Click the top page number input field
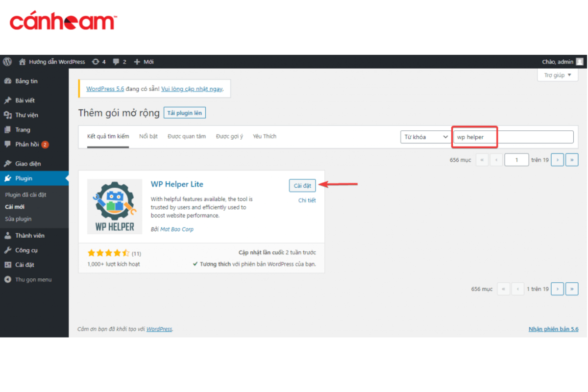 516,160
